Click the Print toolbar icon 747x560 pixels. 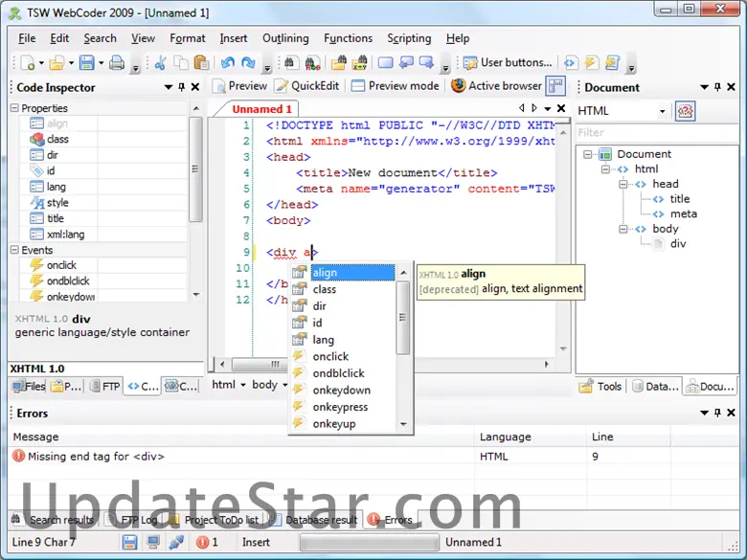tap(117, 63)
